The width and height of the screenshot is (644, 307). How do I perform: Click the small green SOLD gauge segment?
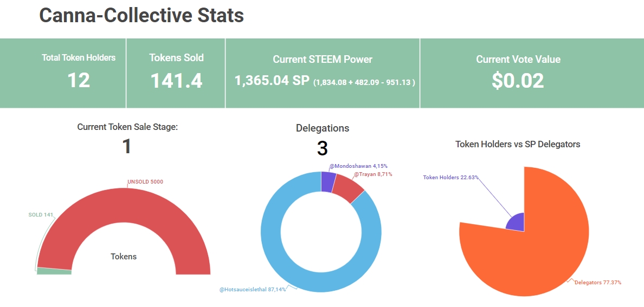[54, 271]
